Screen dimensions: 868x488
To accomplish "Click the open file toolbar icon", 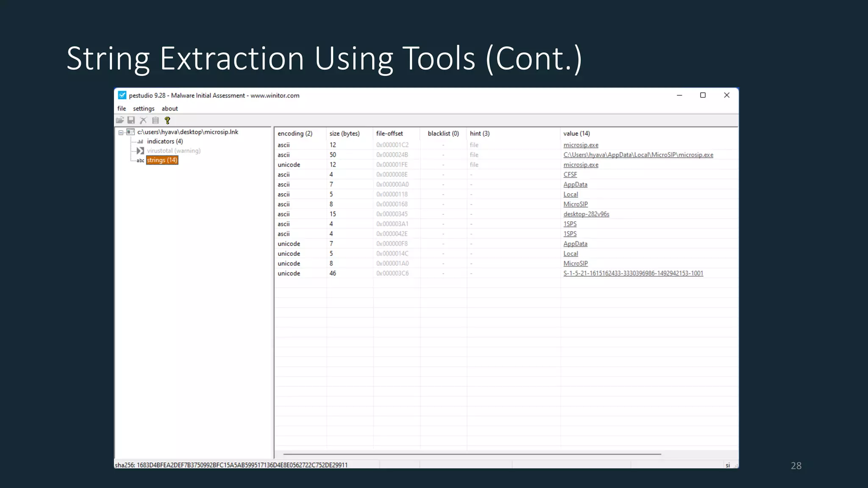I will click(x=120, y=120).
